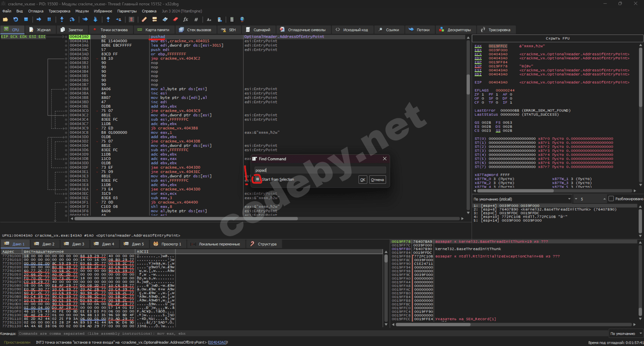The height and width of the screenshot is (346, 644).
Task: Click the Step Over icon
Action: coord(72,19)
